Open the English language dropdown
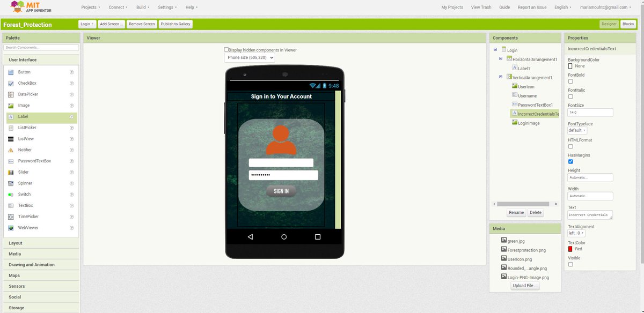The width and height of the screenshot is (644, 313). tap(563, 8)
